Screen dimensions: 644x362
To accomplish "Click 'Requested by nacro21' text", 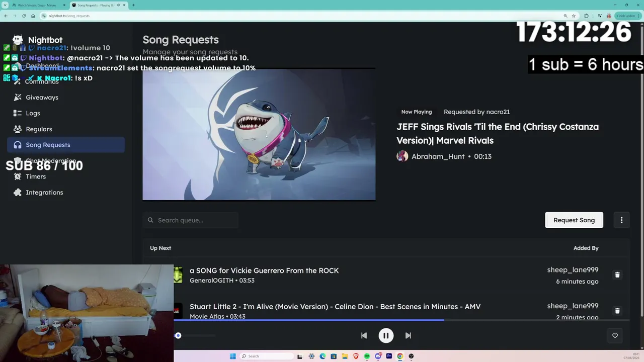I will pyautogui.click(x=476, y=112).
